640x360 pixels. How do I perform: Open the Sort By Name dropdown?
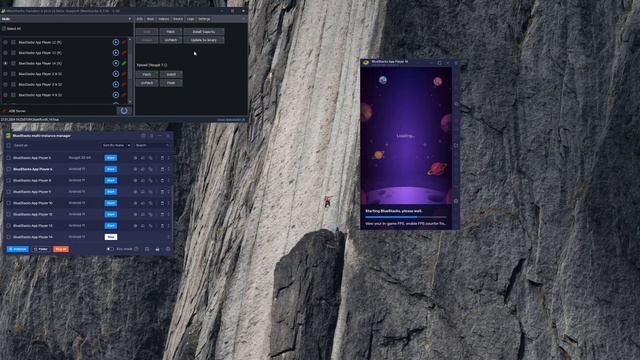116,145
